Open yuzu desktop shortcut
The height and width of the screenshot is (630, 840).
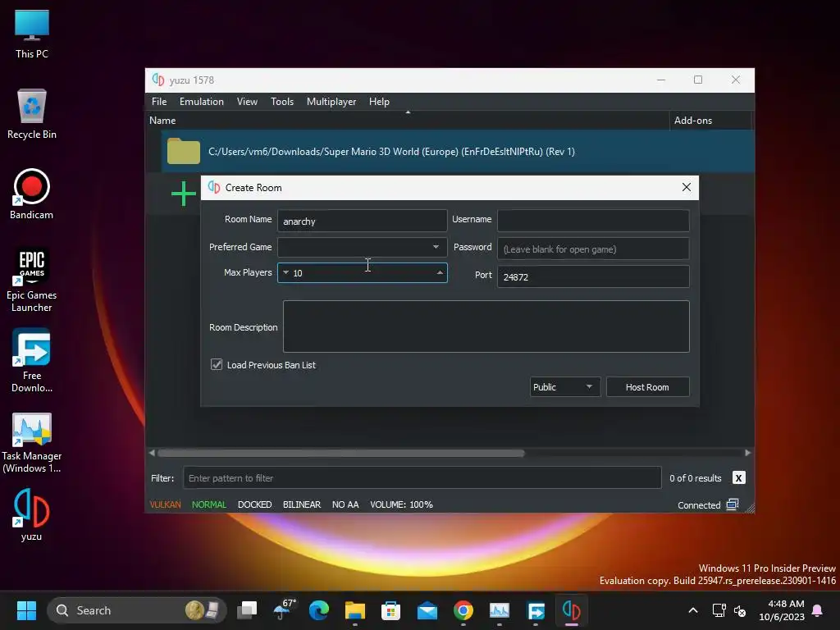[x=32, y=515]
